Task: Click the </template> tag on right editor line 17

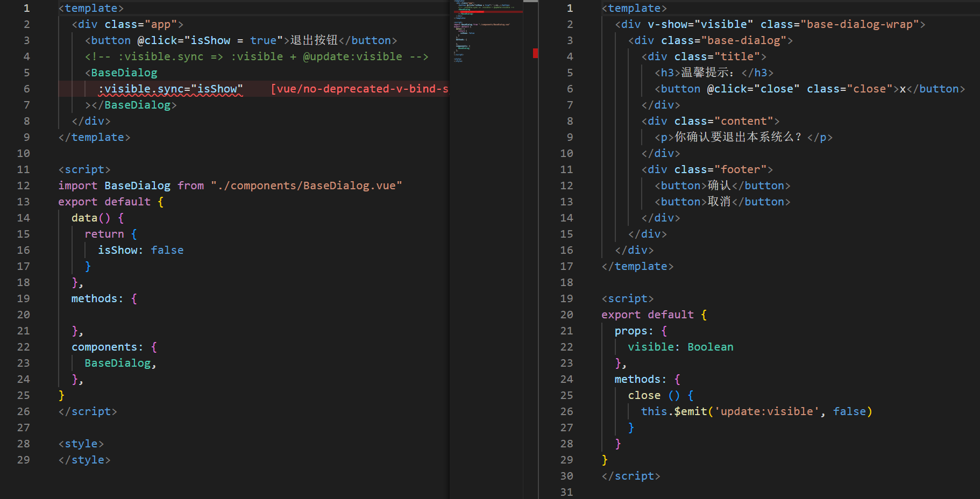Action: pos(638,266)
